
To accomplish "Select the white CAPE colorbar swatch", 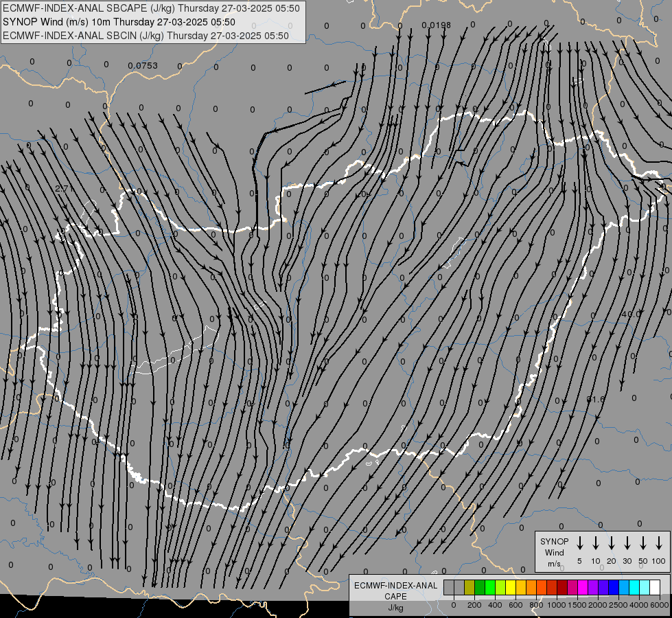I will (654, 587).
